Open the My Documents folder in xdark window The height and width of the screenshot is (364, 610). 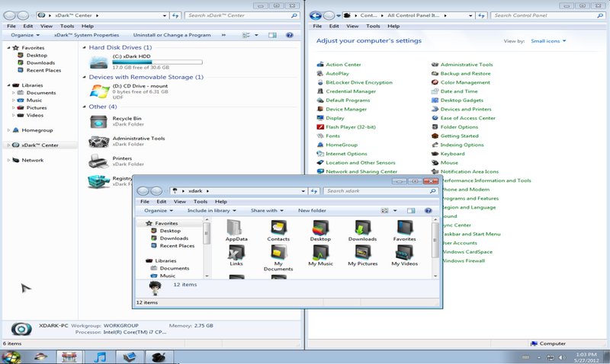tap(278, 253)
